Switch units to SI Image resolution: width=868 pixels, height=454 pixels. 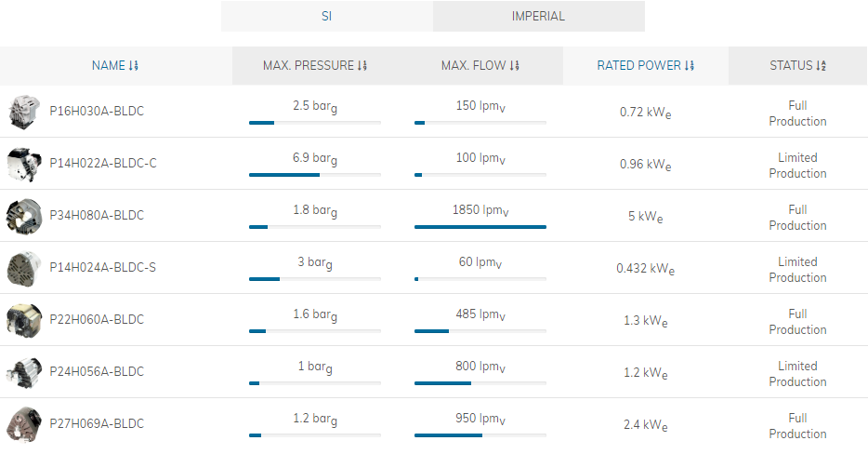tap(326, 16)
